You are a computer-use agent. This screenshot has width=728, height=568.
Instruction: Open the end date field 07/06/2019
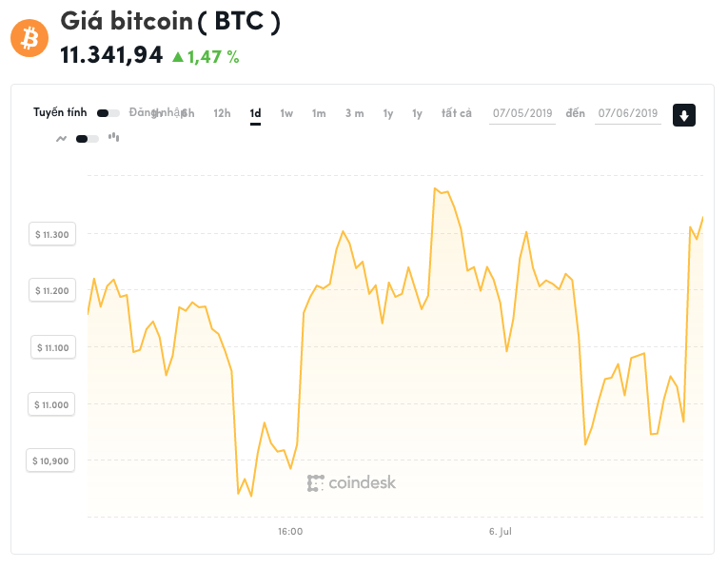tap(628, 113)
